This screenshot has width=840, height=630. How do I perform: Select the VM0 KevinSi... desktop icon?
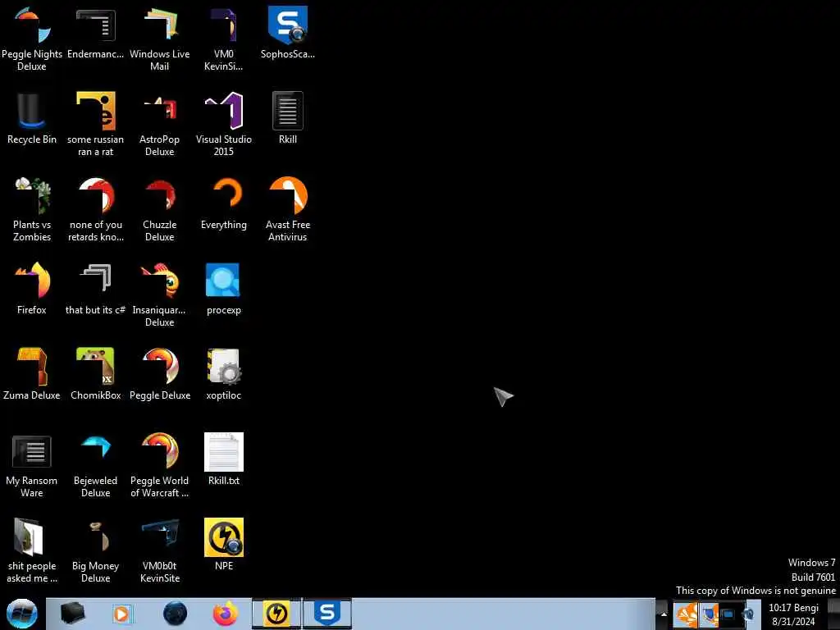pos(223,39)
